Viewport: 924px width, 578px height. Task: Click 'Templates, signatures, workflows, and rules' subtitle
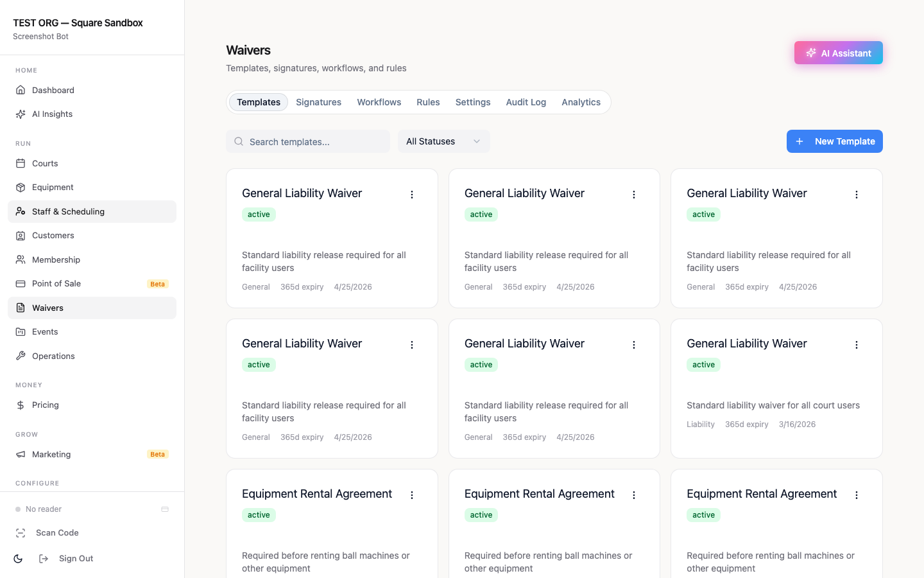pyautogui.click(x=316, y=68)
